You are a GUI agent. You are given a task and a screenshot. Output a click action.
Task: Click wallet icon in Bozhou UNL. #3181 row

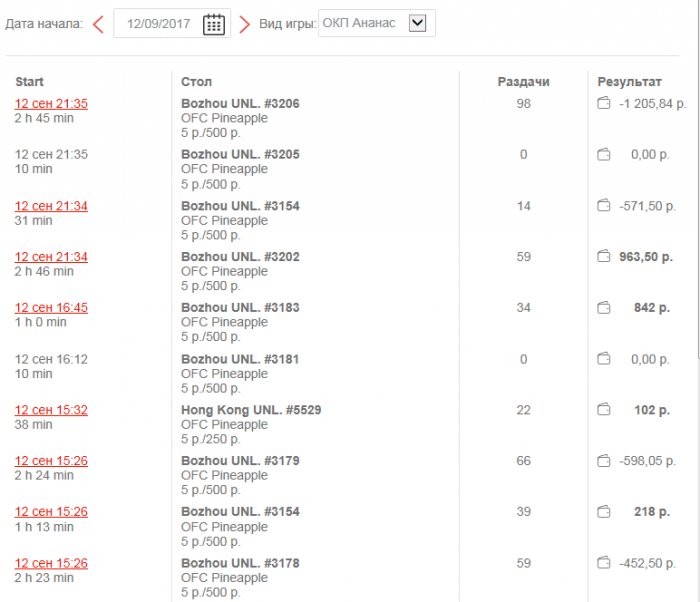(604, 359)
